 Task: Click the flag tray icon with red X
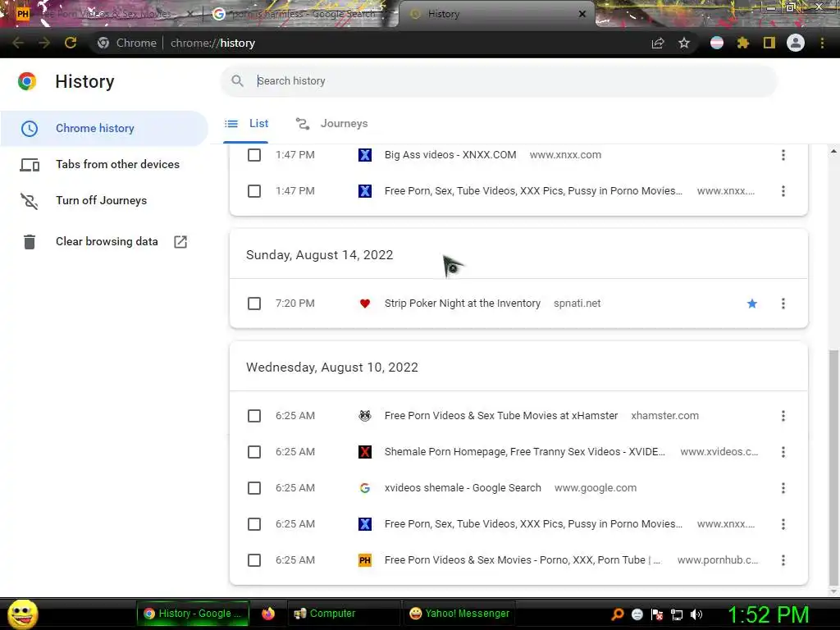point(657,614)
